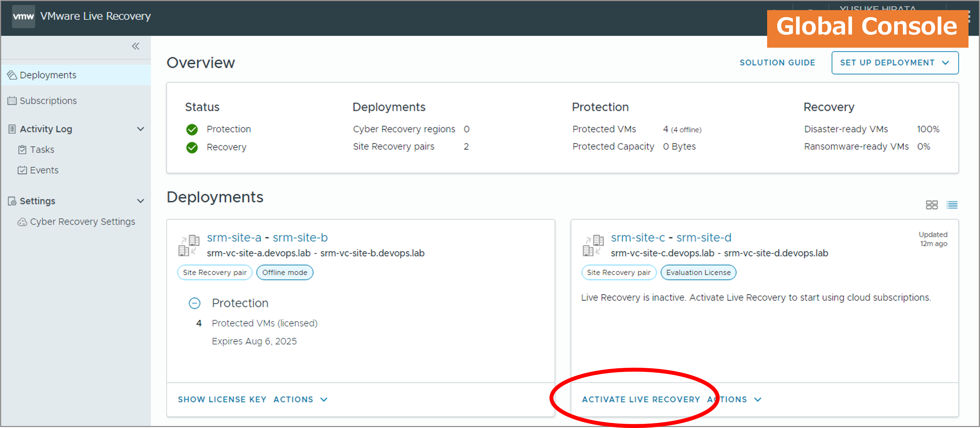Click the Settings gear-page icon
This screenshot has width=980, height=428.
point(12,201)
